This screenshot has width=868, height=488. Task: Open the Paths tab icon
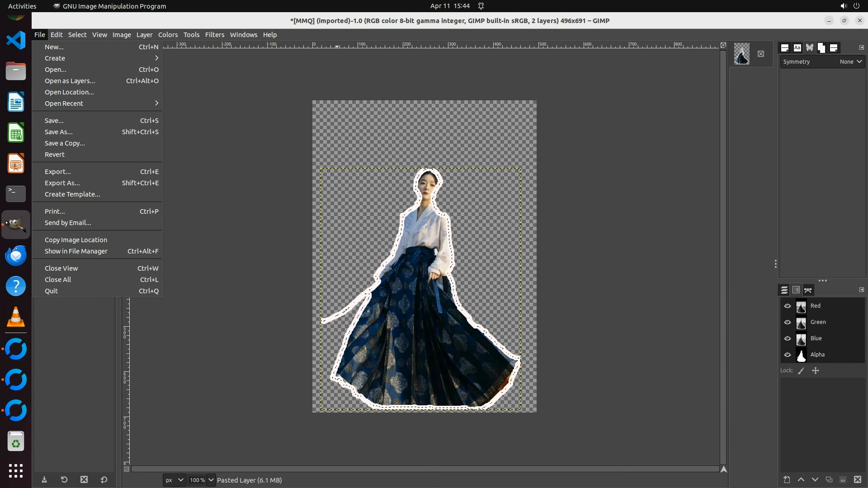(808, 290)
